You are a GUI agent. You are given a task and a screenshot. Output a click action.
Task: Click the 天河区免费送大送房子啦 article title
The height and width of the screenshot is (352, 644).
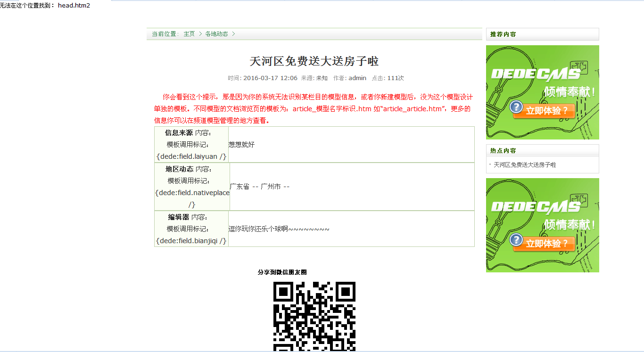click(x=314, y=61)
